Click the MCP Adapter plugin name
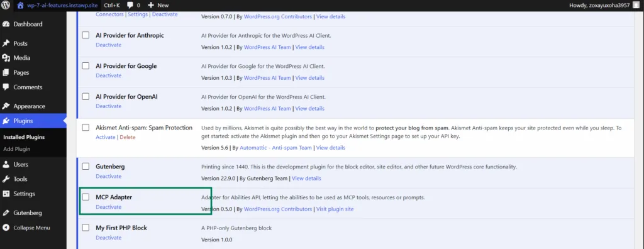Image resolution: width=644 pixels, height=249 pixels. (x=114, y=197)
